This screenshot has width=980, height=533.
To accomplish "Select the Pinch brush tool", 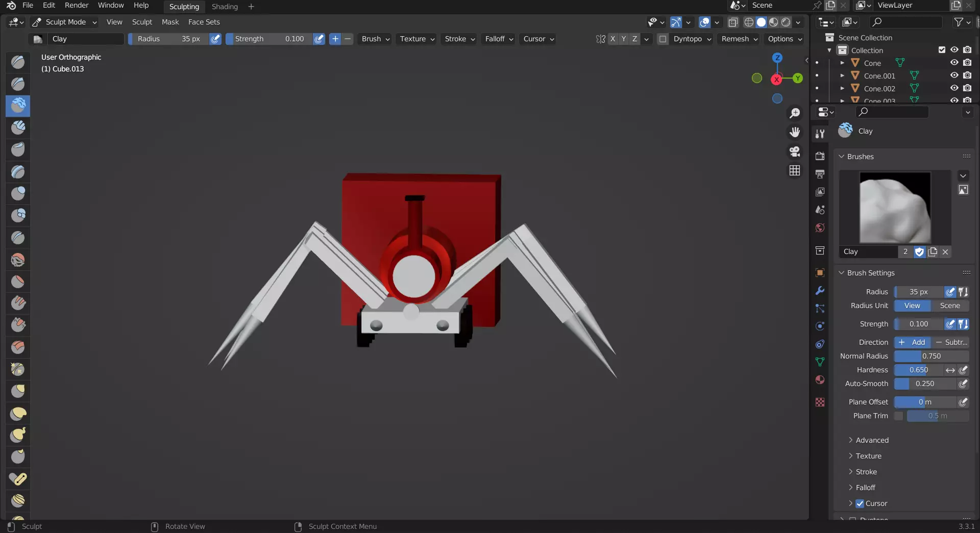I will [18, 369].
